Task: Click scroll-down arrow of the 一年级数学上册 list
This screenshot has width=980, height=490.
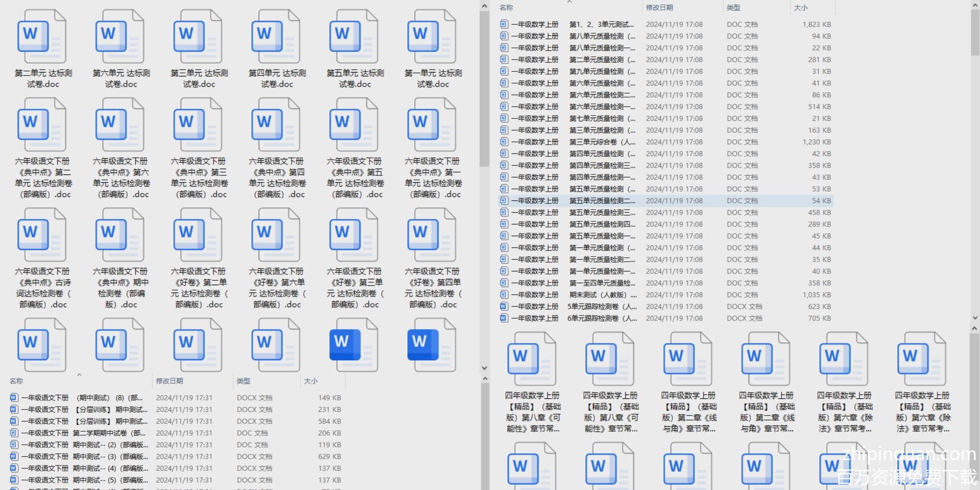Action: pos(975,318)
